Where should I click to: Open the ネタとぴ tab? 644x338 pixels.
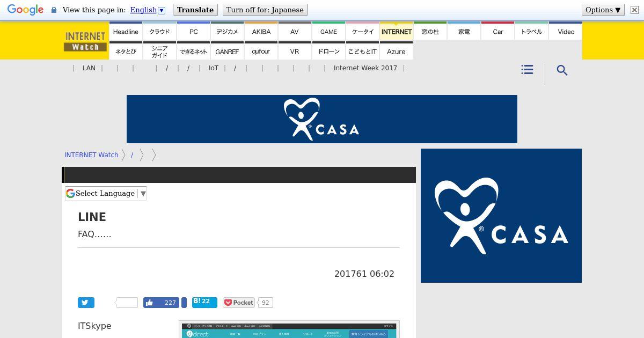coord(126,51)
